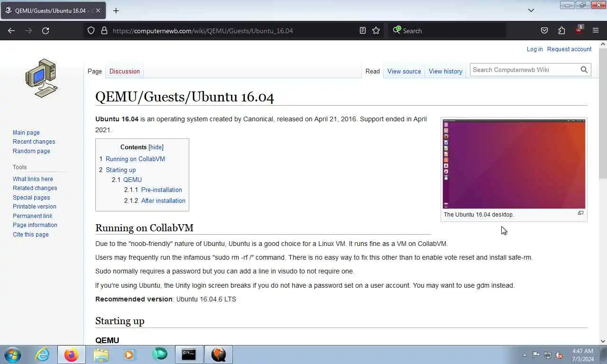607x364 pixels.
Task: Click the scrollbar down arrow
Action: coord(603,341)
